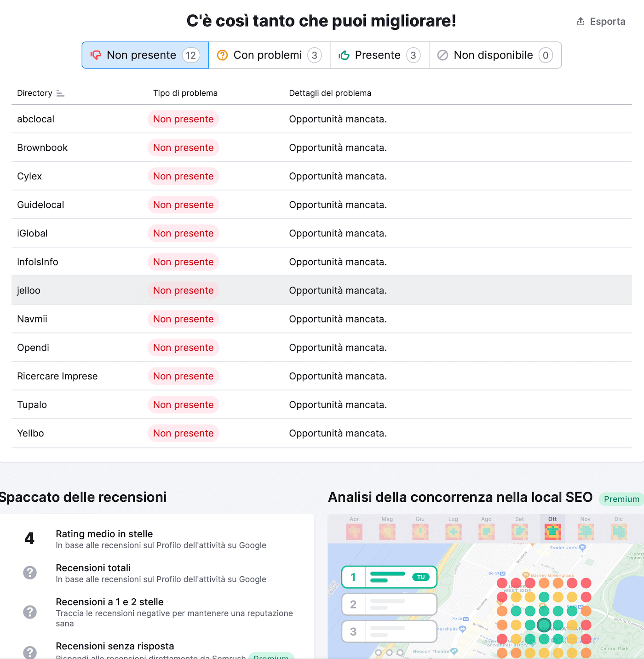
Task: Click the Tupalo directory name
Action: click(x=32, y=405)
